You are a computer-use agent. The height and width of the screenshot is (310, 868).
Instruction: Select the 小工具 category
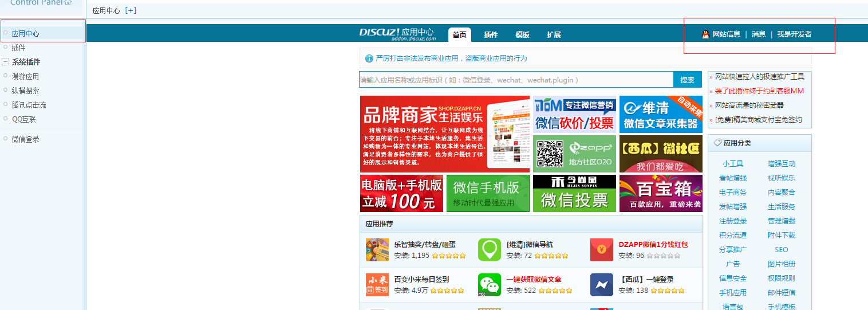733,164
